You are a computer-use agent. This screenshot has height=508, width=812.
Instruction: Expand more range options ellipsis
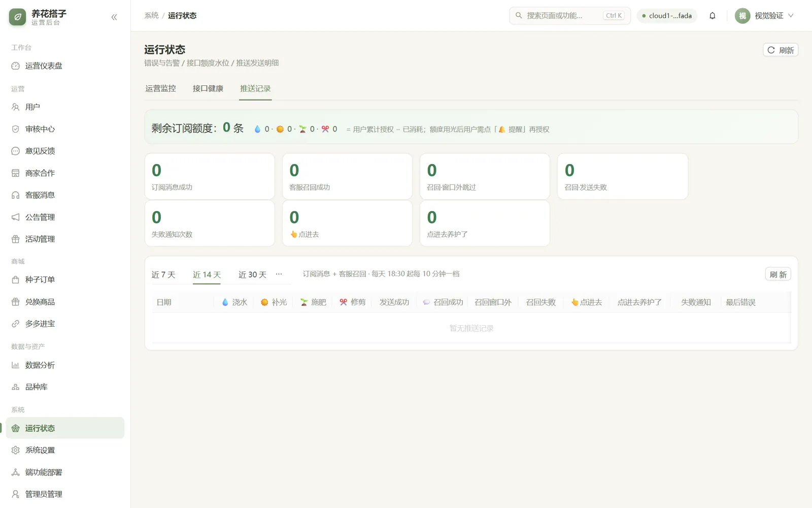[279, 274]
